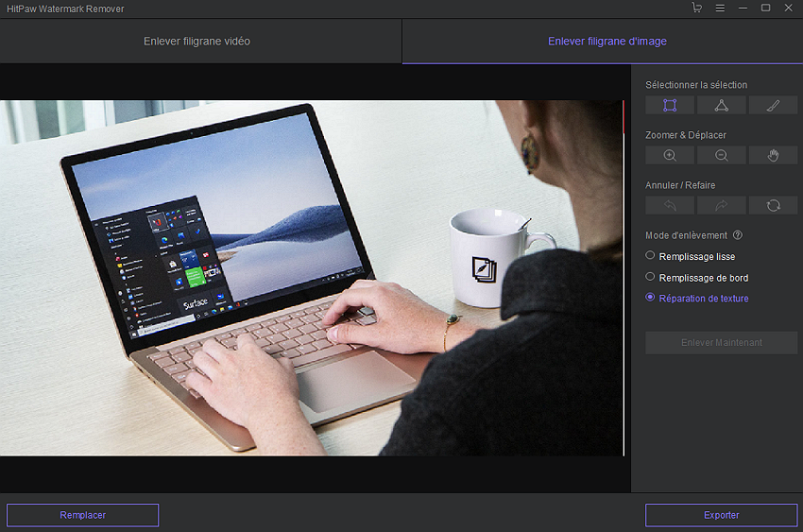
Task: Switch to Enlever filigrane vidéo tab
Action: click(x=196, y=42)
